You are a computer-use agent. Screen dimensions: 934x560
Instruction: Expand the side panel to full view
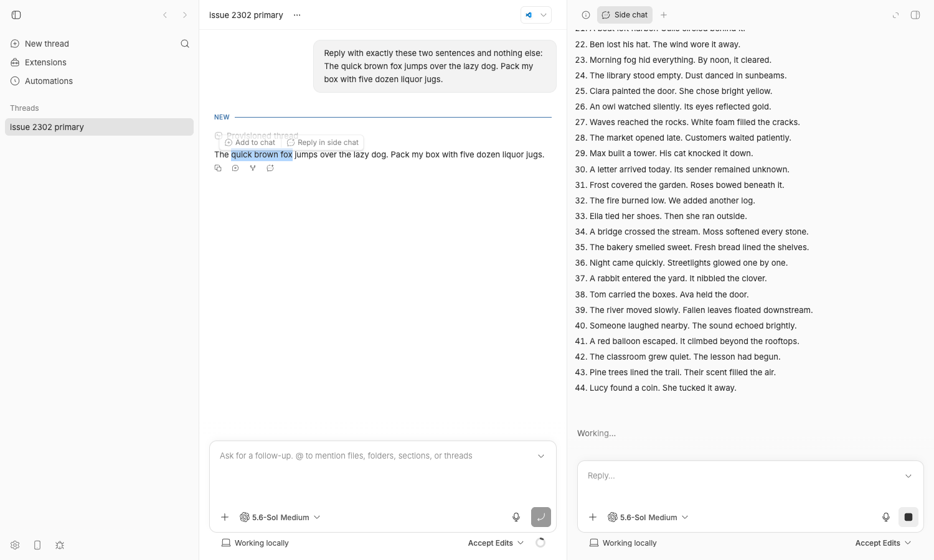coord(895,15)
